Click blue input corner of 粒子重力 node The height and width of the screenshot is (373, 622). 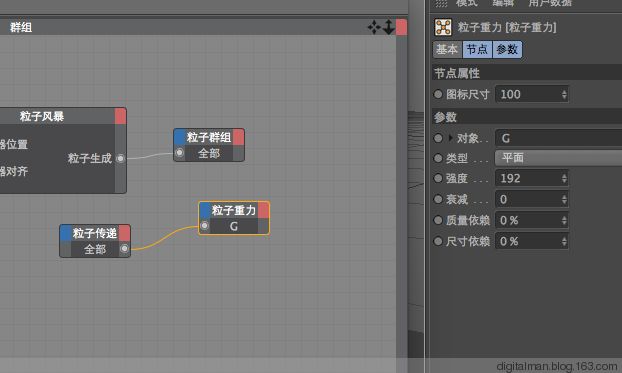click(205, 210)
